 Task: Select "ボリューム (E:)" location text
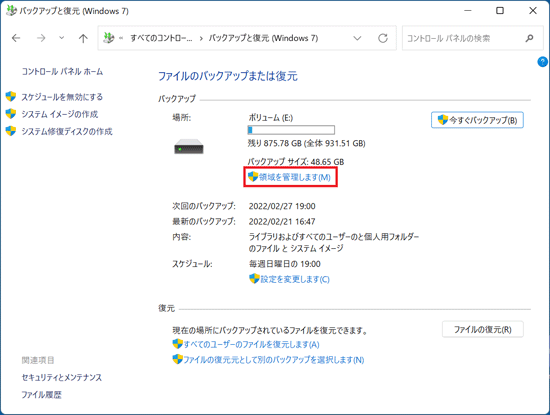point(271,118)
